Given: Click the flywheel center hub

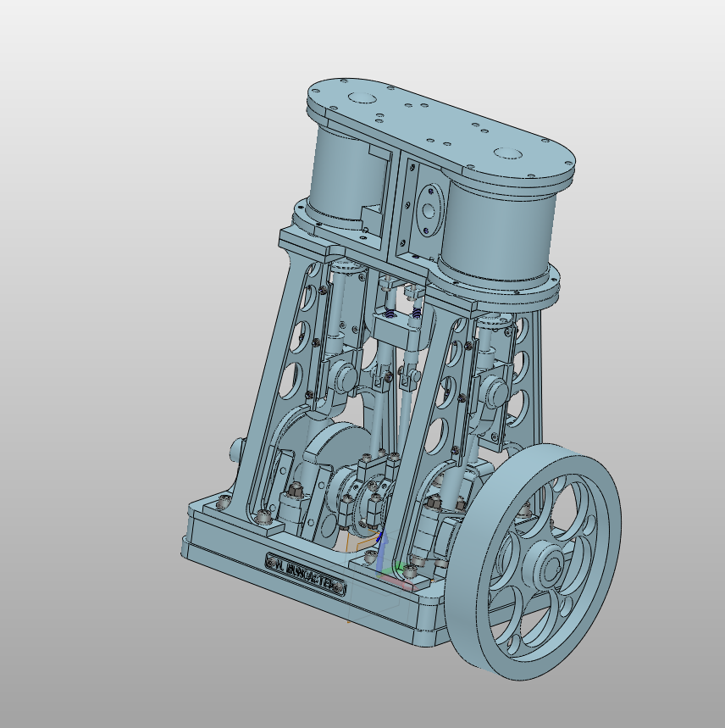Looking at the screenshot, I should [x=549, y=565].
